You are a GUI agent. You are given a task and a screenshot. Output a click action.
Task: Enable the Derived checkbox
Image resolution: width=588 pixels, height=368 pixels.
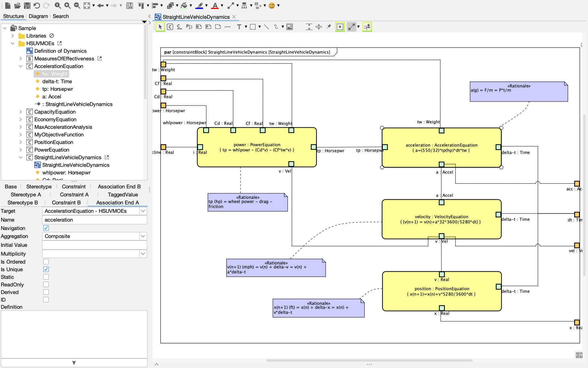point(46,292)
